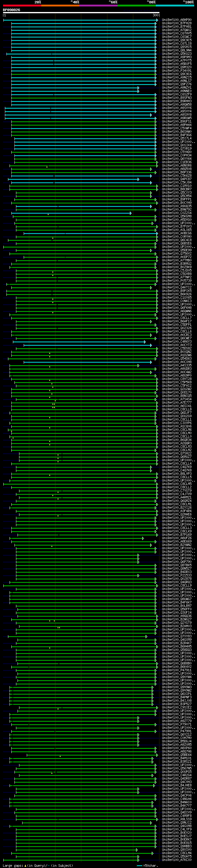Click label UniRef100_P05739
Image resolution: width=197 pixels, height=868 pixels.
pyautogui.click(x=177, y=281)
